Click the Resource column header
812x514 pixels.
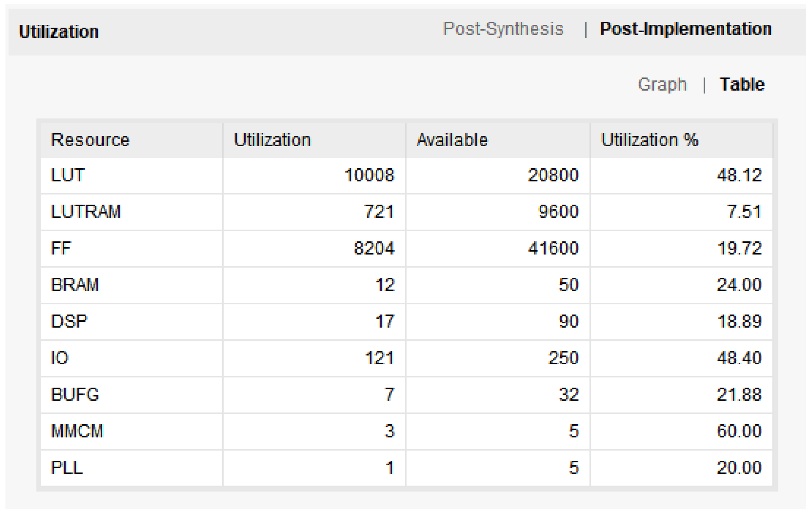point(90,140)
